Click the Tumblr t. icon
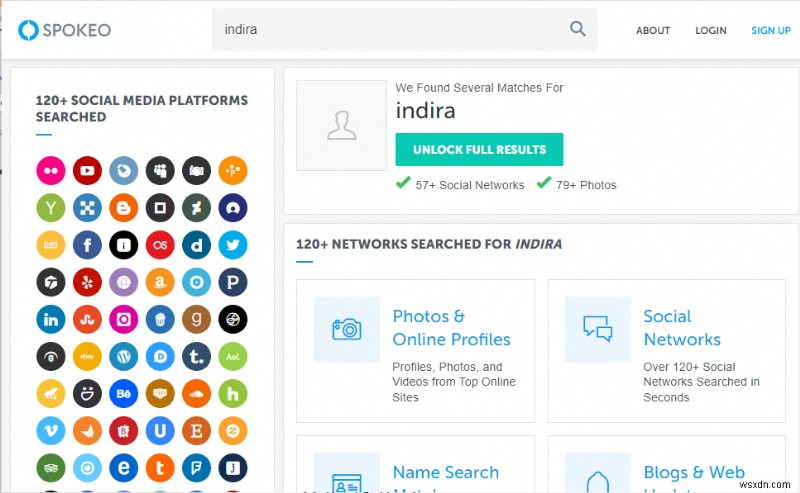800x493 pixels. 196,357
